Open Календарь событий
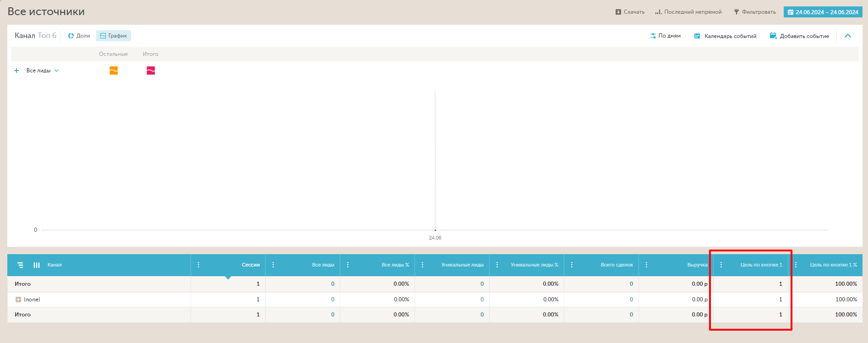The width and height of the screenshot is (868, 343). point(725,36)
